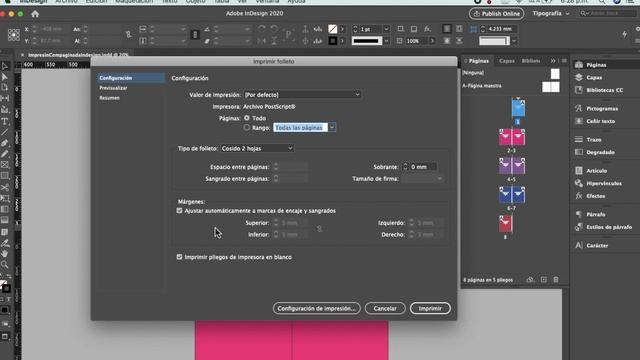Viewport: 640px width, 360px height.
Task: Click the Publish Online button
Action: (496, 13)
